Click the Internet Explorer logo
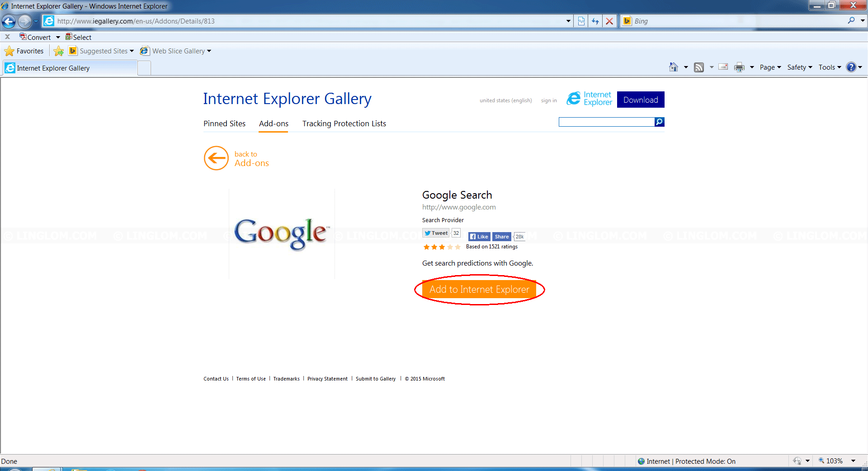The height and width of the screenshot is (471, 868). point(590,99)
